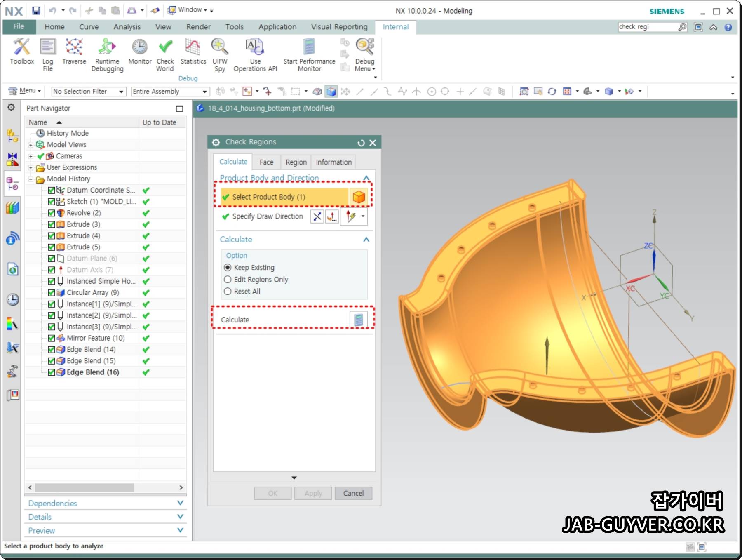Image resolution: width=742 pixels, height=560 pixels.
Task: Click the Select Product Body cube icon
Action: pos(359,197)
